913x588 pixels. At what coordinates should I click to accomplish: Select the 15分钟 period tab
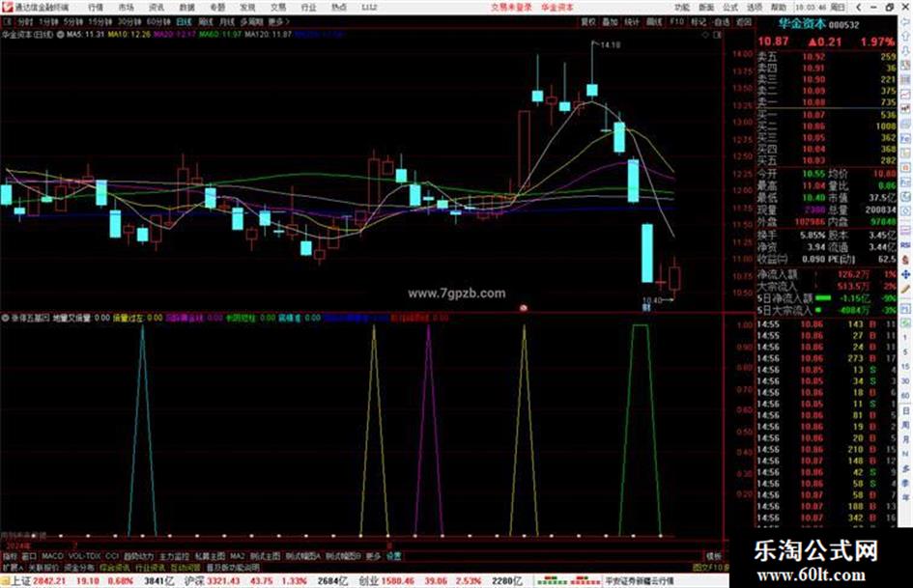pyautogui.click(x=100, y=22)
